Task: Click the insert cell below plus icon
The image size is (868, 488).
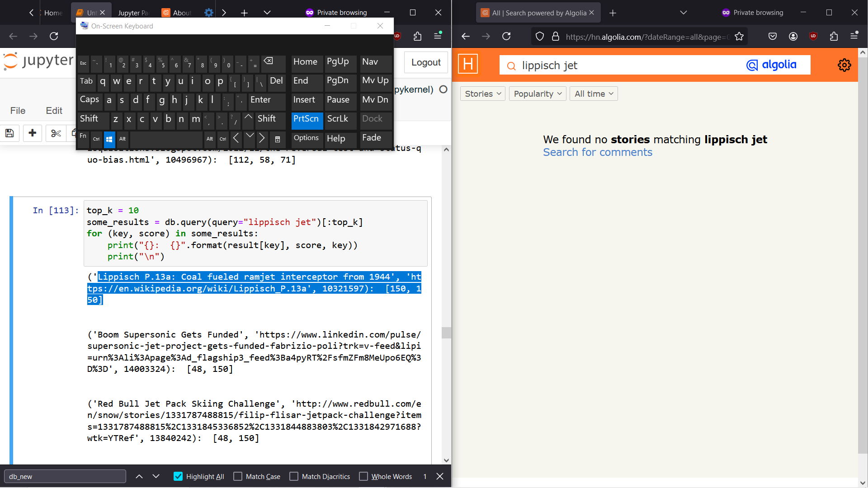Action: click(x=32, y=133)
